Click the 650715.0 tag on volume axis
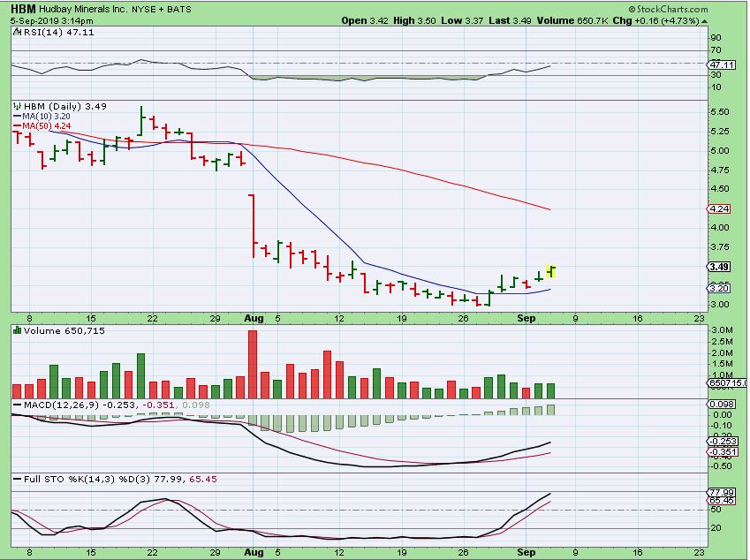Viewport: 750px width, 560px height. click(x=726, y=383)
